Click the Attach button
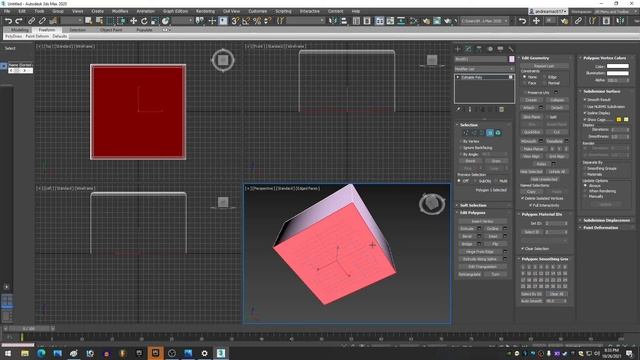 point(529,108)
